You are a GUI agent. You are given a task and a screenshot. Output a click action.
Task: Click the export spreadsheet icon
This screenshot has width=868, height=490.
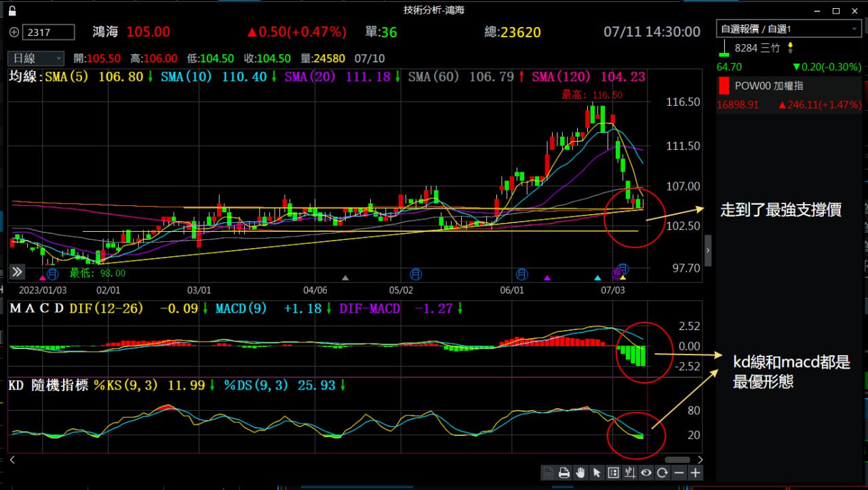click(x=548, y=473)
